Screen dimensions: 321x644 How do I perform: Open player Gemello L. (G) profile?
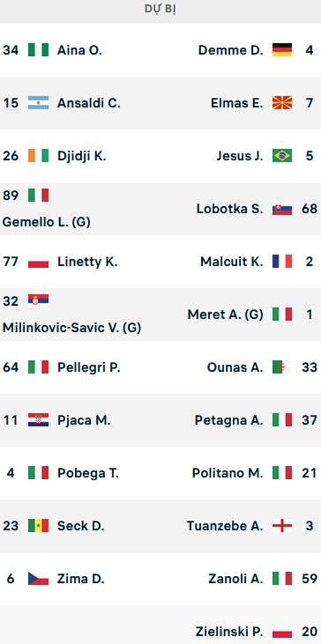pos(47,222)
